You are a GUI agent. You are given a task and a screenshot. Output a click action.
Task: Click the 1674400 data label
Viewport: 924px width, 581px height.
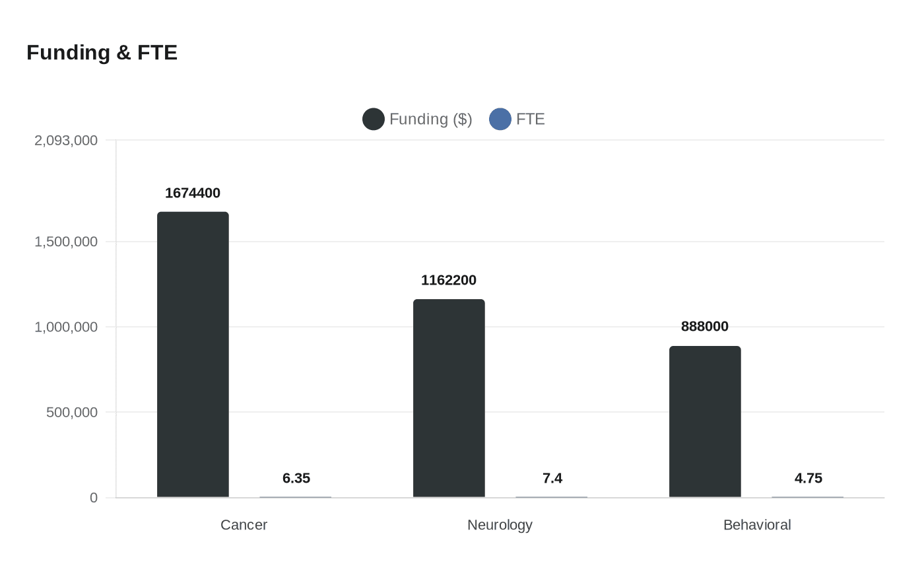coord(193,193)
